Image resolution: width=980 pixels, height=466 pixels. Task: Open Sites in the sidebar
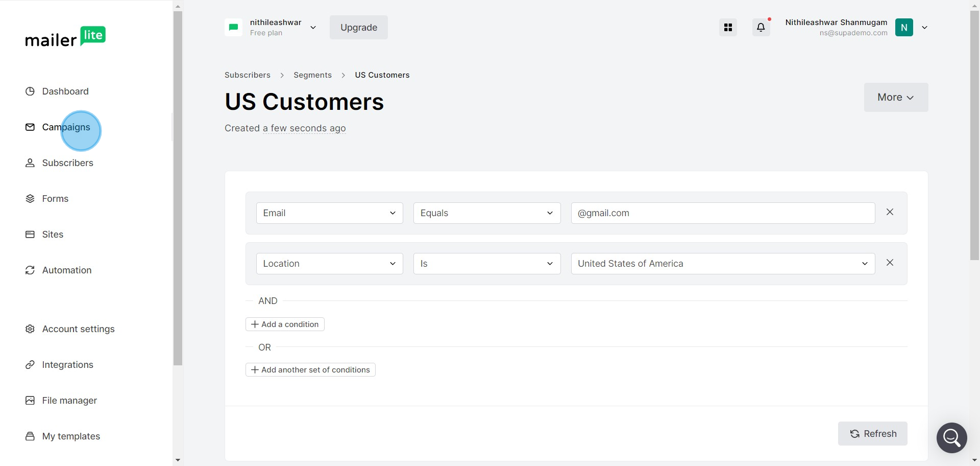44,235
